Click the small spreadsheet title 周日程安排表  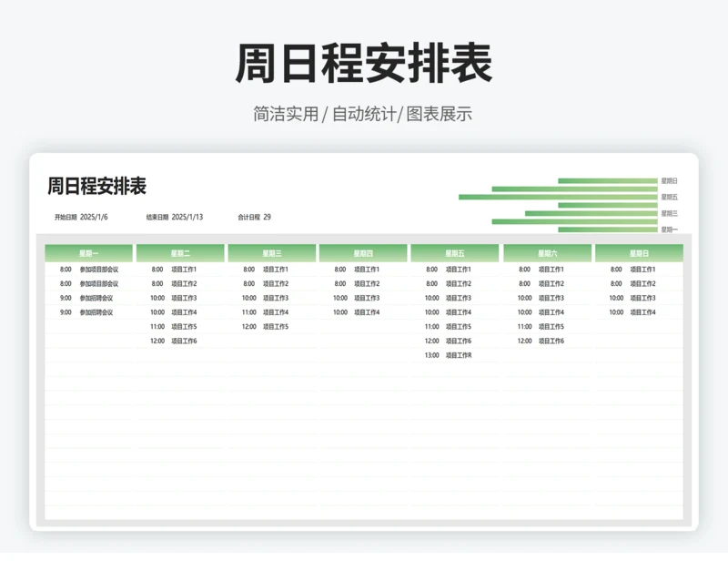[x=97, y=186]
